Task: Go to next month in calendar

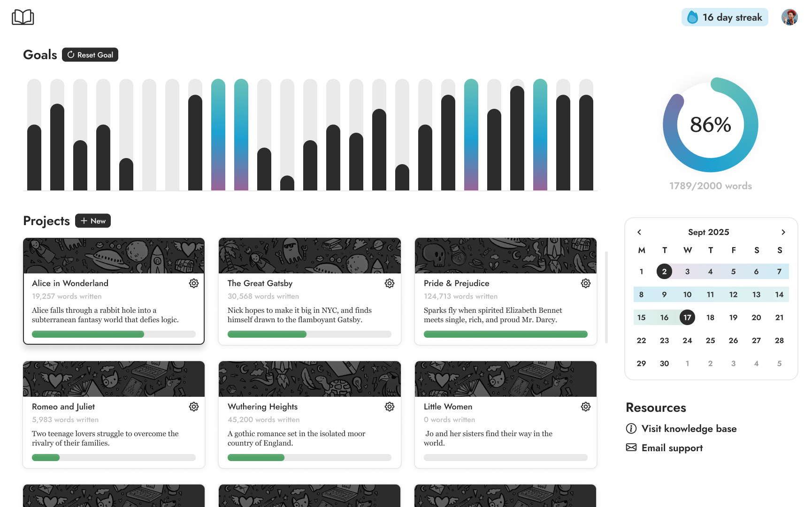Action: tap(783, 232)
